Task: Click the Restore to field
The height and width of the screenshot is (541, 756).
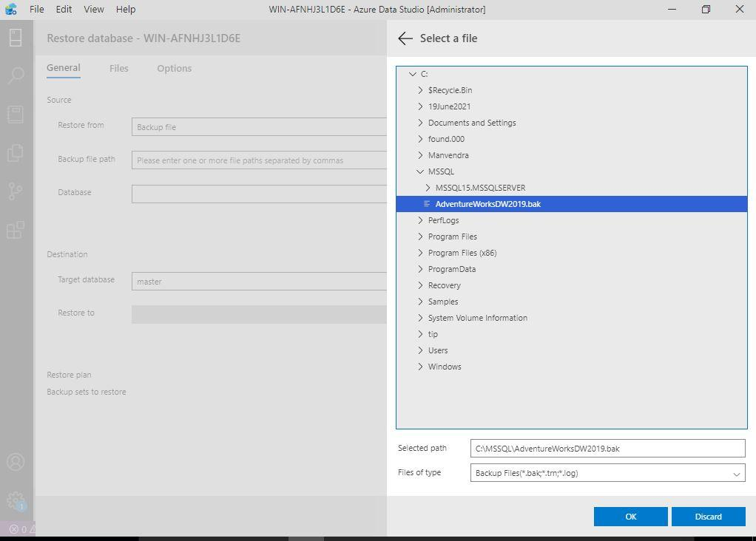Action: [259, 315]
